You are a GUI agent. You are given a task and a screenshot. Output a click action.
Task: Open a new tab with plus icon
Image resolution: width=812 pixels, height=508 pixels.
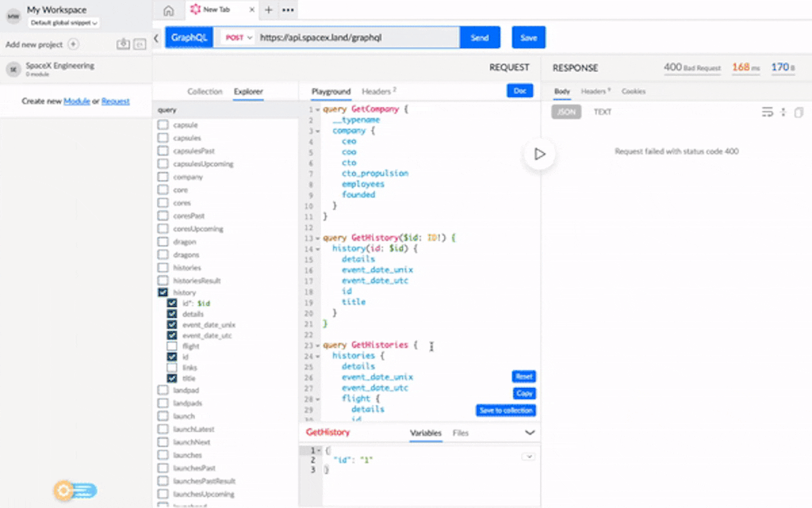269,10
